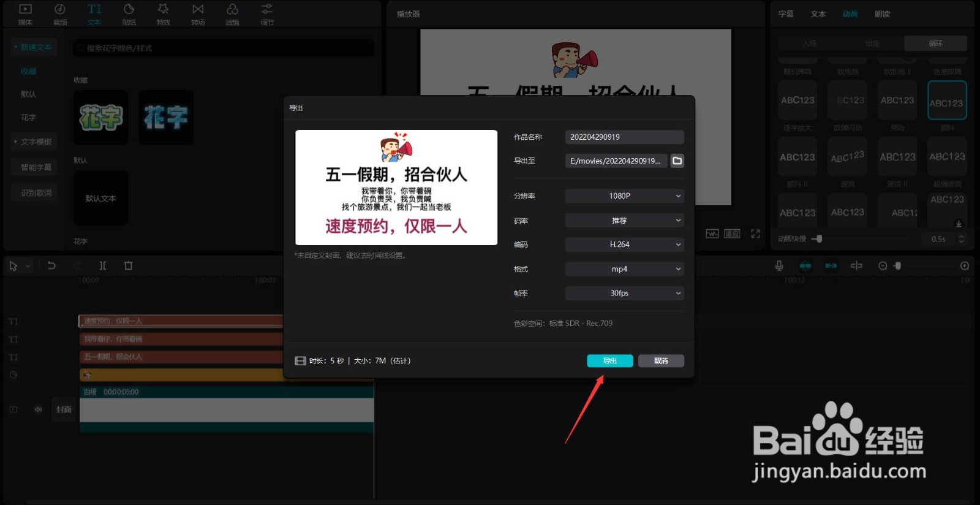Open the 帧率 30fps frame rate dropdown
Screen dimensions: 980x505
[624, 294]
